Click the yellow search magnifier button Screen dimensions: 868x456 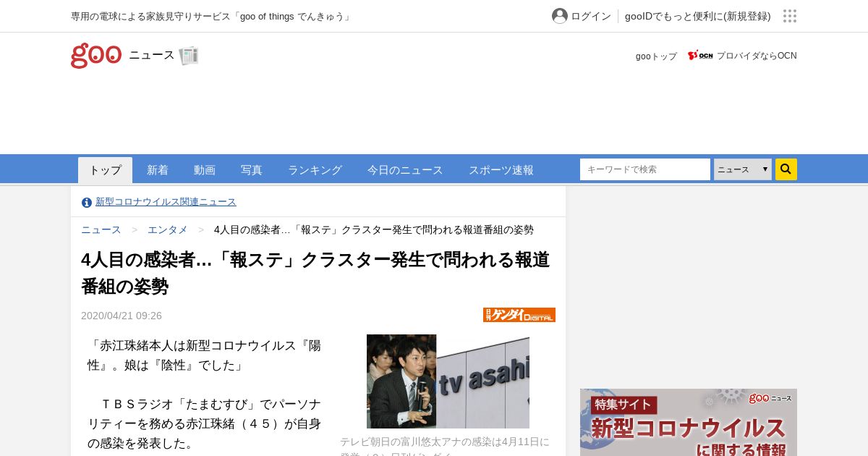786,169
